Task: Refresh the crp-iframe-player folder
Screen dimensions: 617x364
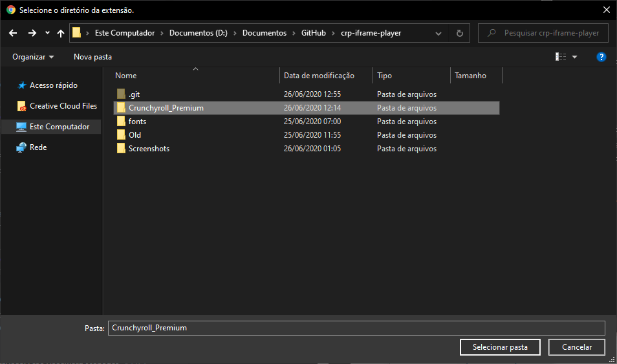Action: pos(460,33)
